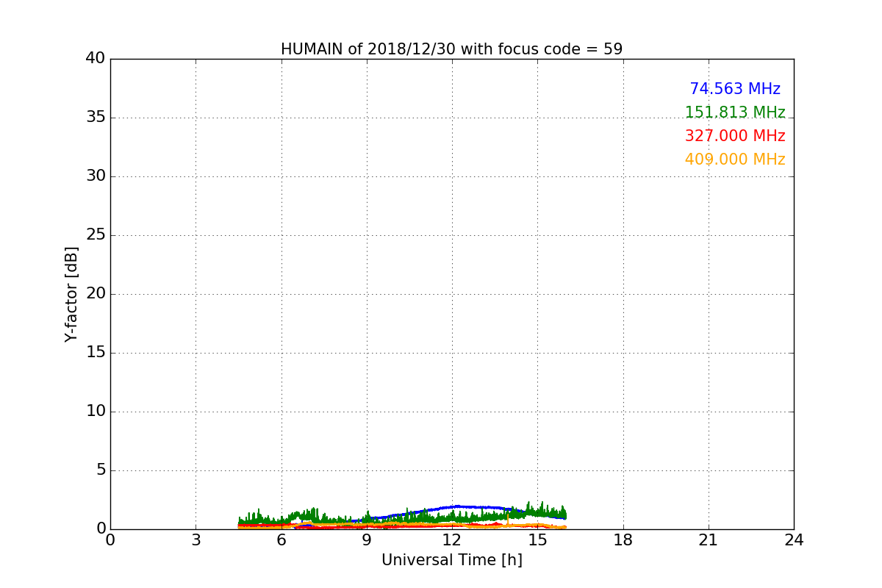The width and height of the screenshot is (882, 588).
Task: Click y-axis tick value 10
Action: tap(96, 412)
